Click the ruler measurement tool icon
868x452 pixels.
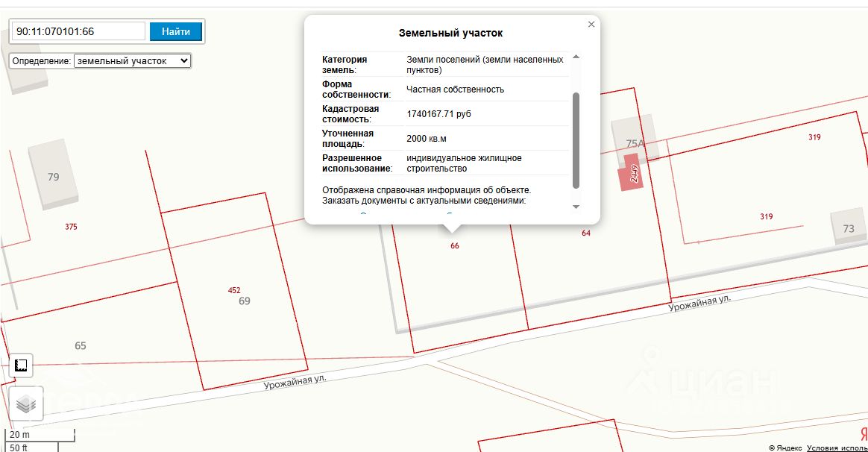(21, 365)
